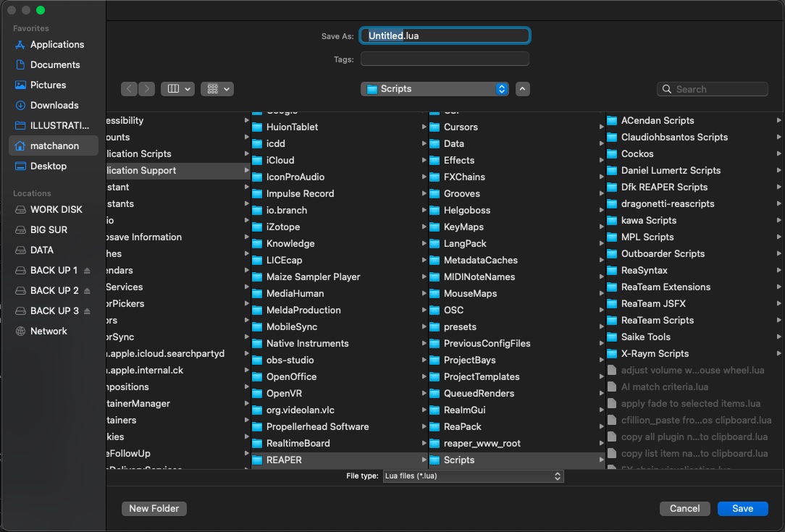
Task: Open the item grouping options button
Action: [217, 89]
